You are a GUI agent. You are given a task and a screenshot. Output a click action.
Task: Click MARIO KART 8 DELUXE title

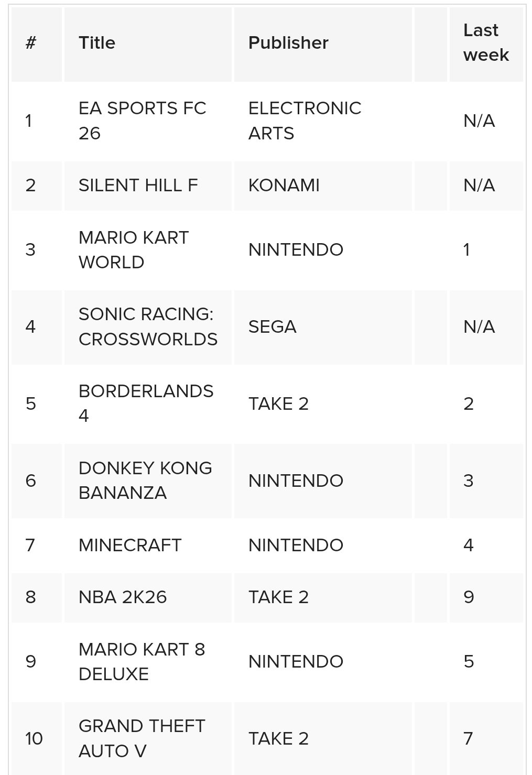(x=142, y=662)
